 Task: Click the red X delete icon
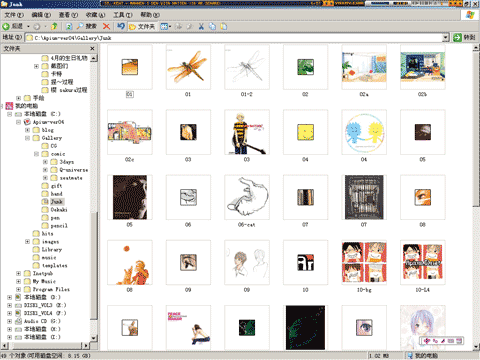(x=106, y=26)
